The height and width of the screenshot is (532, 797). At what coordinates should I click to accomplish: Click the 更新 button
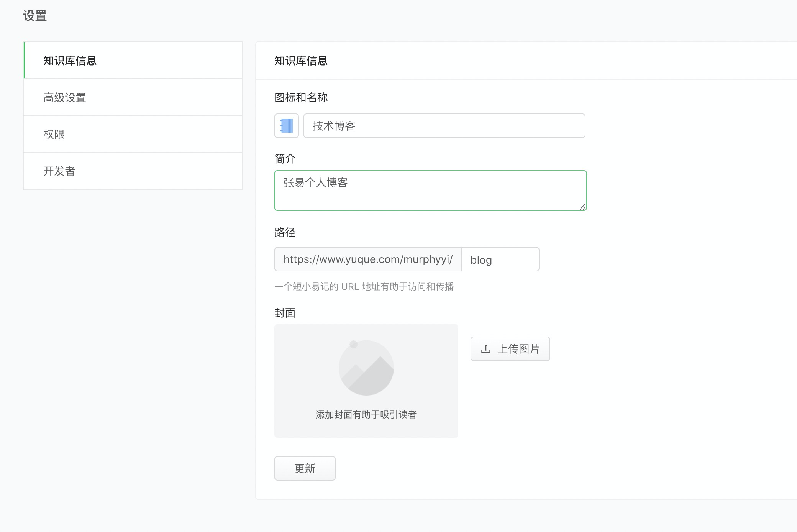305,468
